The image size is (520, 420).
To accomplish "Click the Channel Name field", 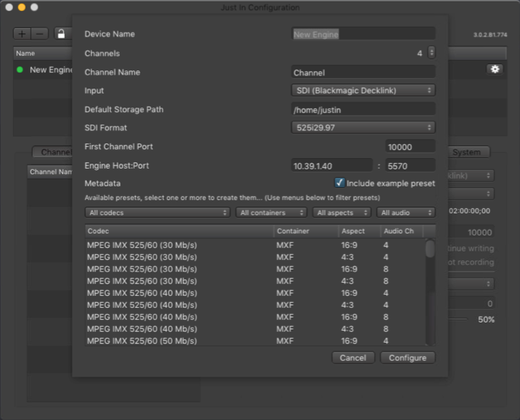I will click(363, 72).
